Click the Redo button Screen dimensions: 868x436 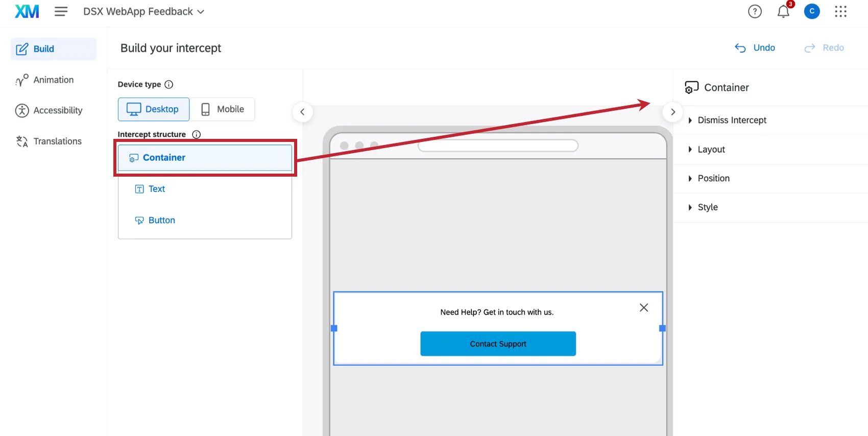click(824, 47)
